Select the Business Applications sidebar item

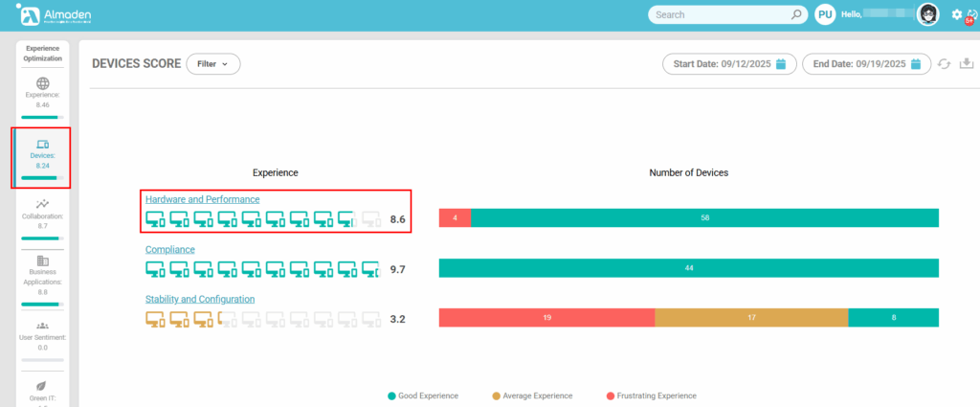coord(42,279)
